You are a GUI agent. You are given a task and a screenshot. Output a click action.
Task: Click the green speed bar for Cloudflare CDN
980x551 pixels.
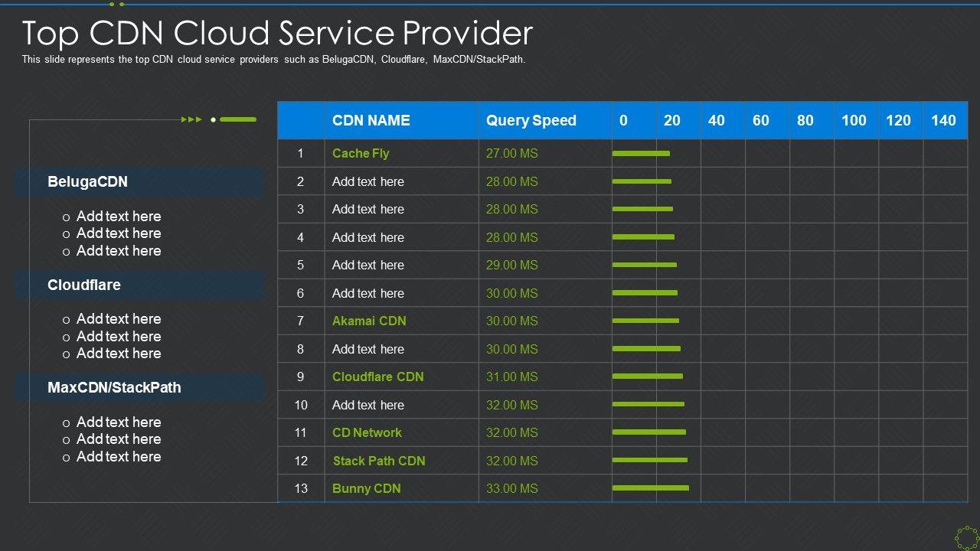click(648, 377)
